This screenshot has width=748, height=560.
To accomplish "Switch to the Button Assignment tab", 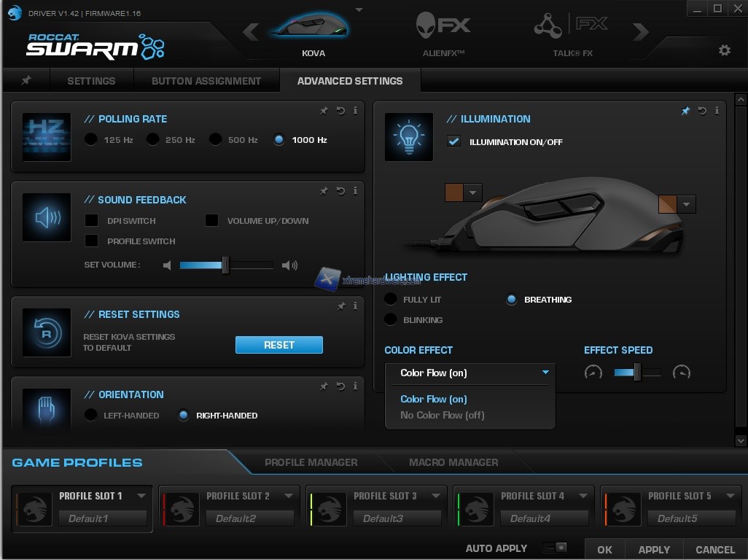I will coord(206,81).
